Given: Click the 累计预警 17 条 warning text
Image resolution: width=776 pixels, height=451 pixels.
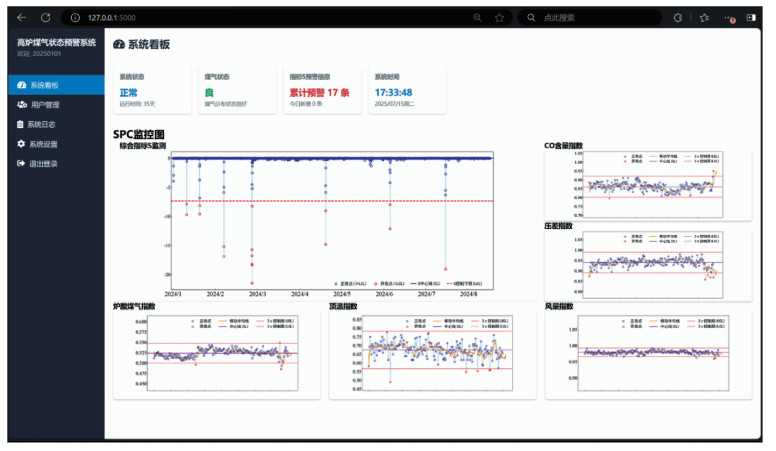Looking at the screenshot, I should point(318,93).
